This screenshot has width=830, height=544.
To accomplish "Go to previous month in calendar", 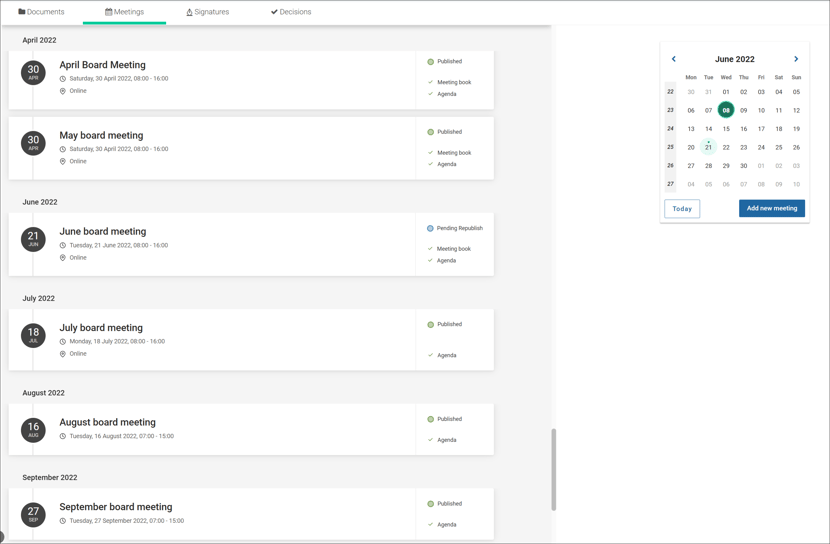I will [x=674, y=59].
